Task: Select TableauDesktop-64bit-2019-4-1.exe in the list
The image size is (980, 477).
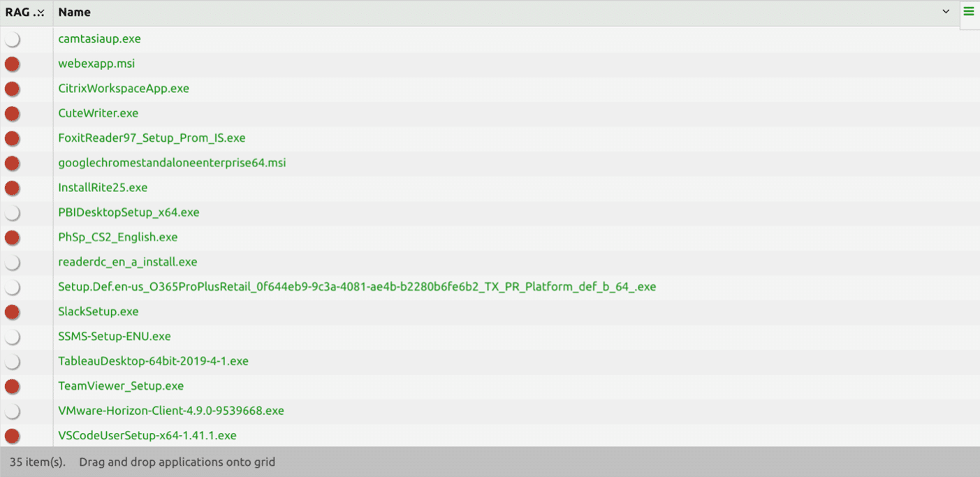Action: [153, 361]
